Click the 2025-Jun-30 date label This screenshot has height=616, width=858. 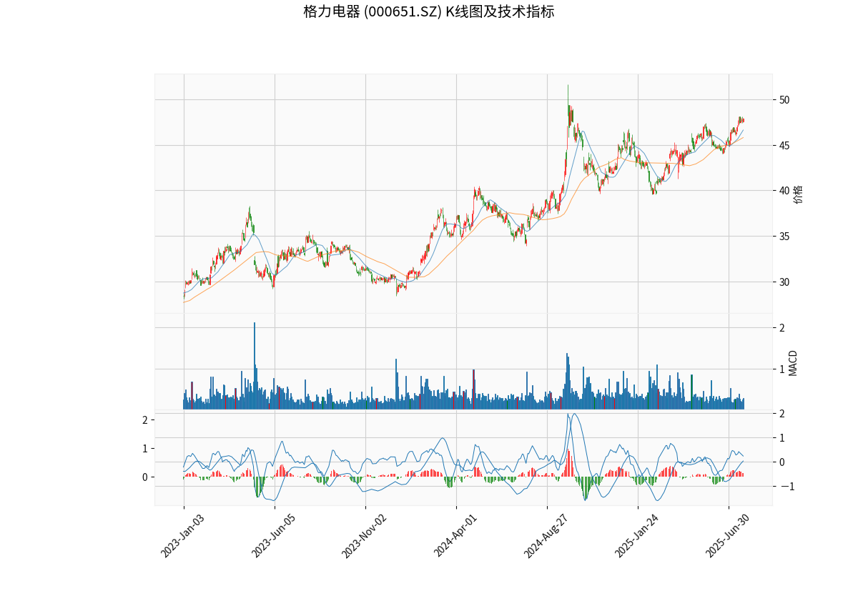[727, 537]
